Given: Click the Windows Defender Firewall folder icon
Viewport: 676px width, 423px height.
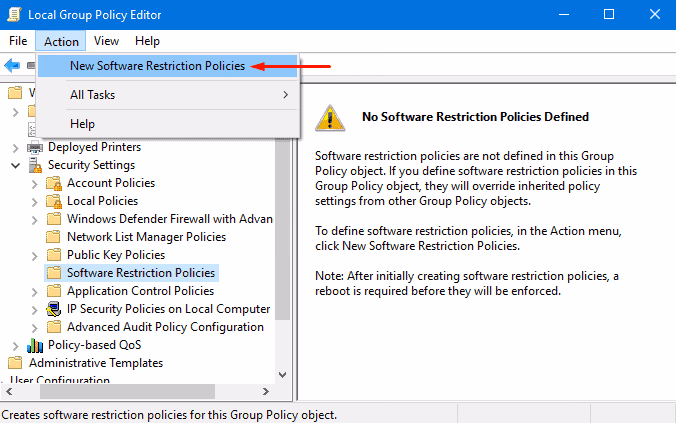Looking at the screenshot, I should point(53,219).
